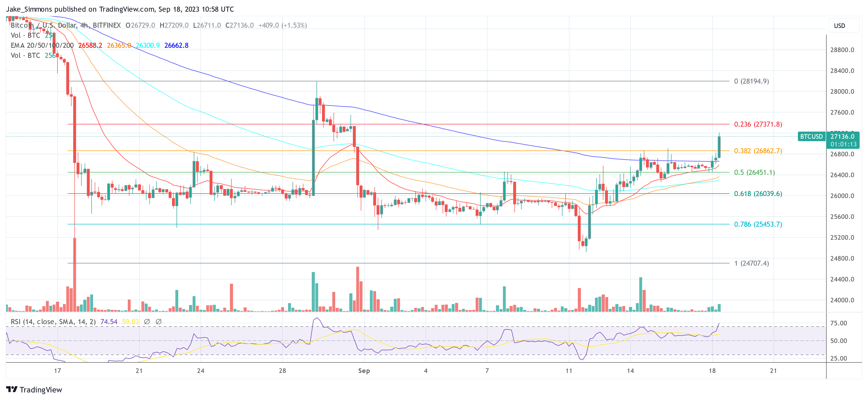
Task: Click the Sep date axis label
Action: click(364, 371)
